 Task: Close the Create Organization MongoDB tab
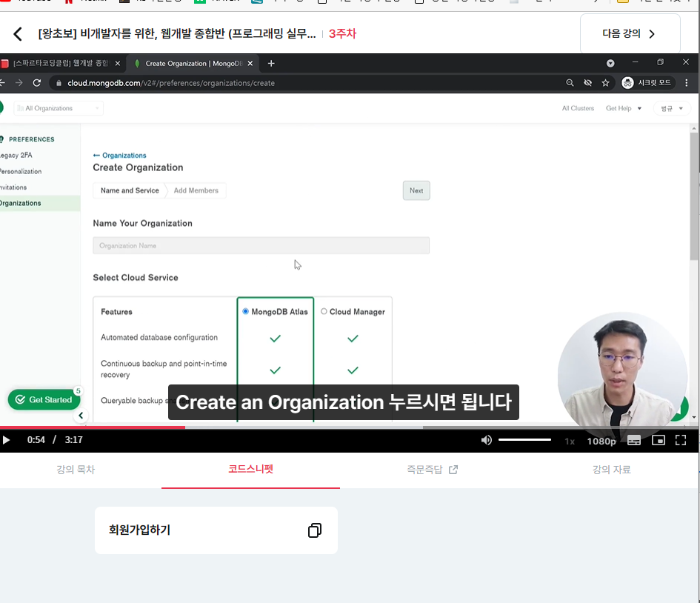pos(250,64)
